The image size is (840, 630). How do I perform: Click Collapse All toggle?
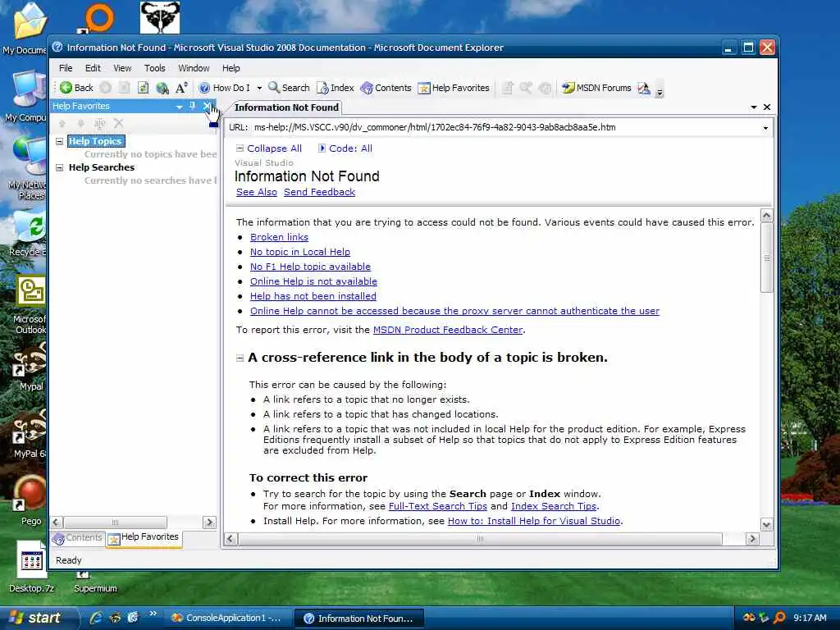[269, 148]
